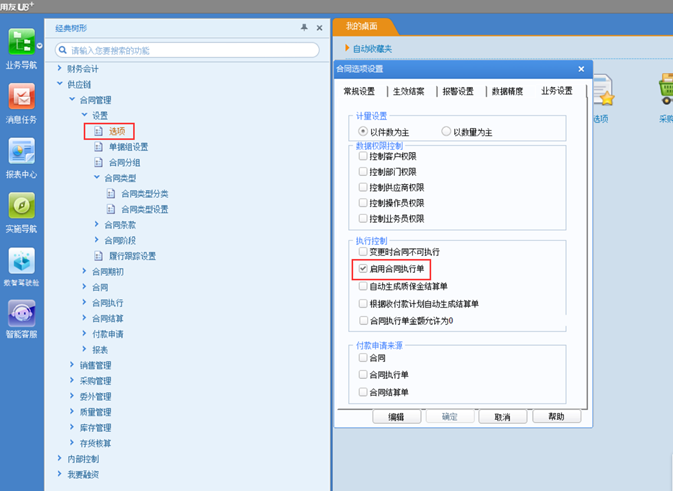Toggle the 控制业务员权限 checkbox
The image size is (673, 491).
pyautogui.click(x=363, y=218)
